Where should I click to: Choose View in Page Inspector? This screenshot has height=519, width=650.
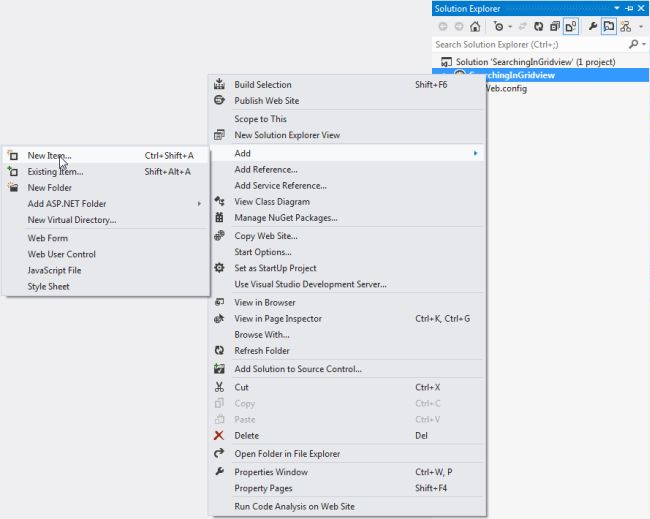(347, 319)
